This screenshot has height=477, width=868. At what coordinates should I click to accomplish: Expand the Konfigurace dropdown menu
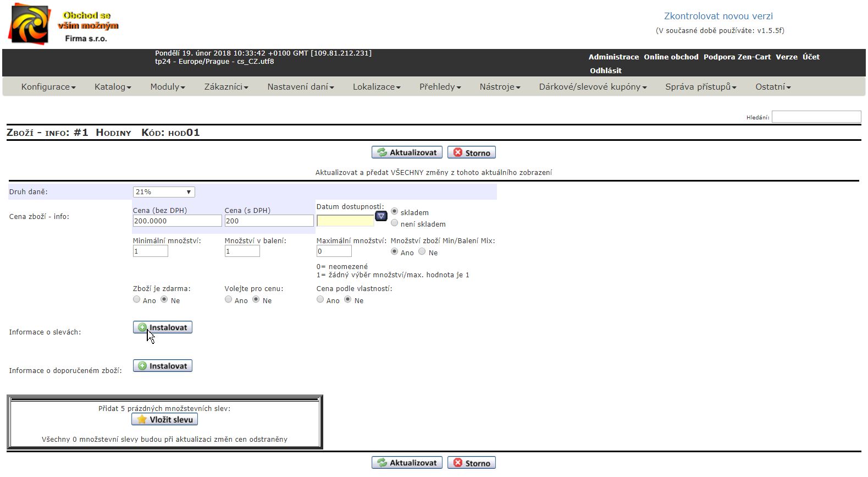point(48,87)
